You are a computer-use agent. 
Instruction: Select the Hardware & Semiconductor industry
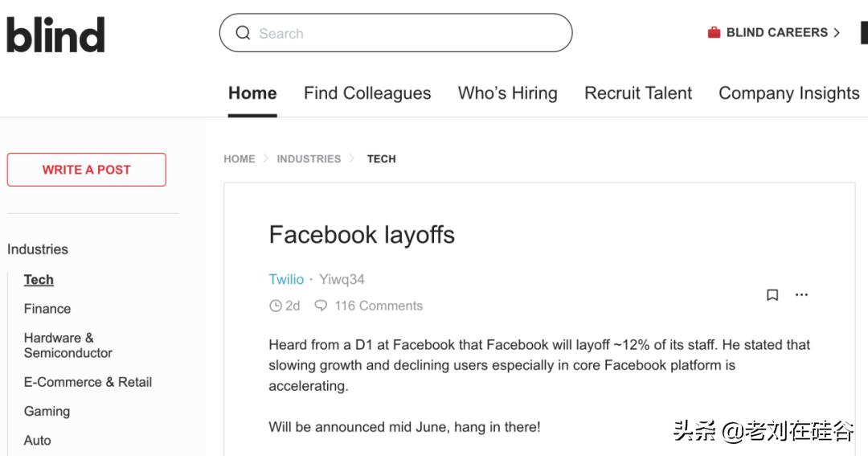click(68, 345)
